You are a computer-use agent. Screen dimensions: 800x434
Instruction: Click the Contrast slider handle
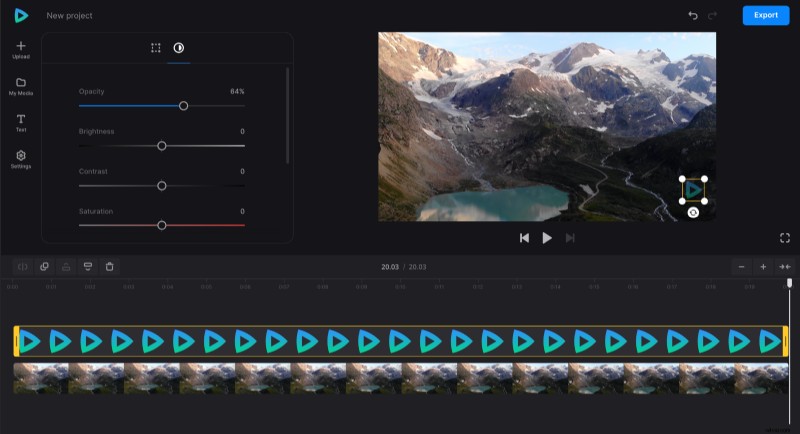coord(162,186)
